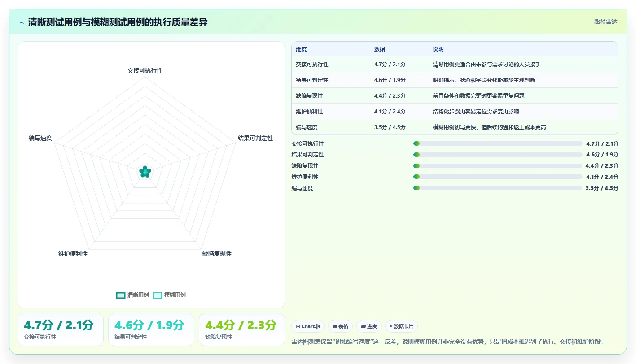Image resolution: width=636 pixels, height=364 pixels.
Task: Open the 缺陷复现性 score card
Action: point(242,329)
